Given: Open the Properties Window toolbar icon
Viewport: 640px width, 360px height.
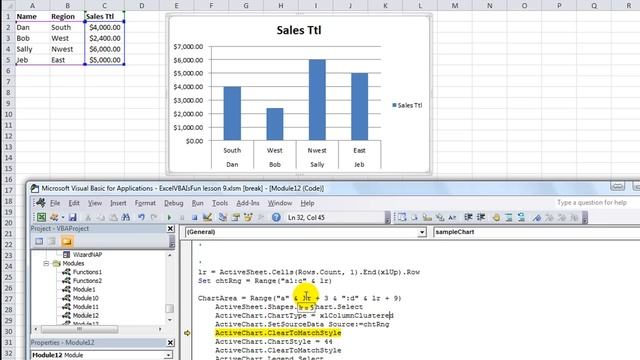Looking at the screenshot, I should pos(236,218).
